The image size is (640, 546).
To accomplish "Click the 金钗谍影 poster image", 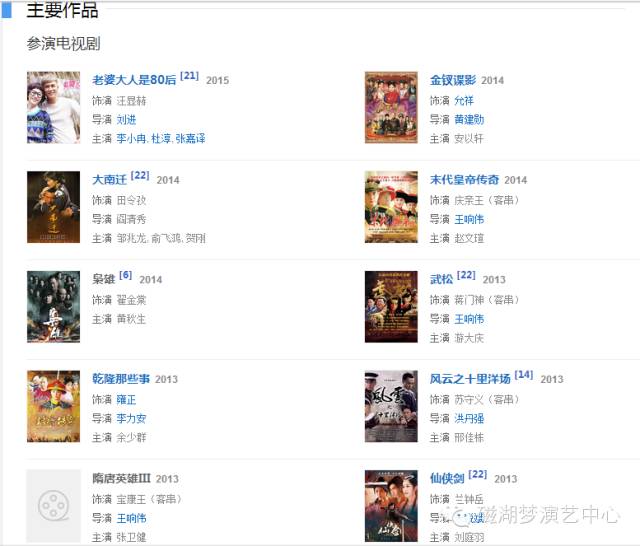I will click(391, 108).
